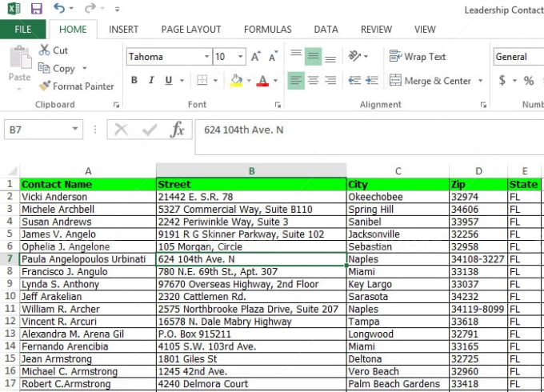Click the Paste clipboard icon
This screenshot has width=544, height=392.
(x=20, y=58)
